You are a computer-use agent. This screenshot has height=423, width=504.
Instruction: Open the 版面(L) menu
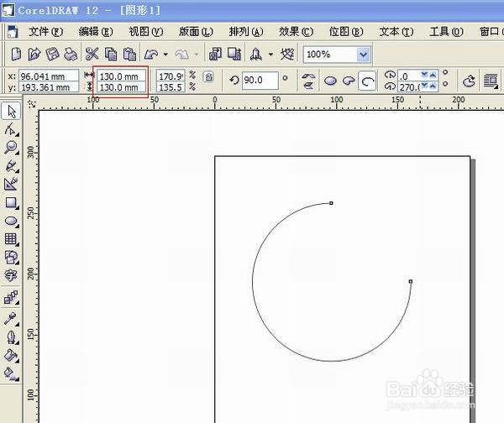196,32
